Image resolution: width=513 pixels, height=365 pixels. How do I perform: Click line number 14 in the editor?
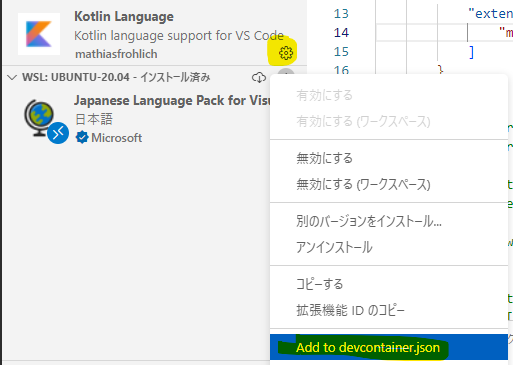(x=341, y=33)
